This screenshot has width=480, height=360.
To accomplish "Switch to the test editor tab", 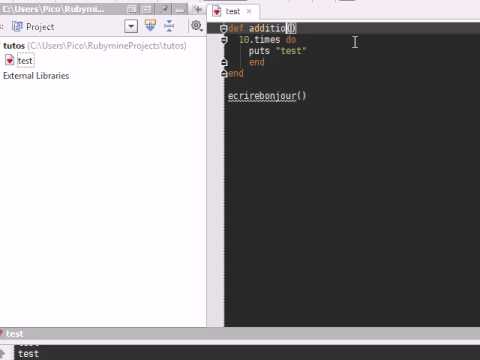I will pyautogui.click(x=233, y=12).
